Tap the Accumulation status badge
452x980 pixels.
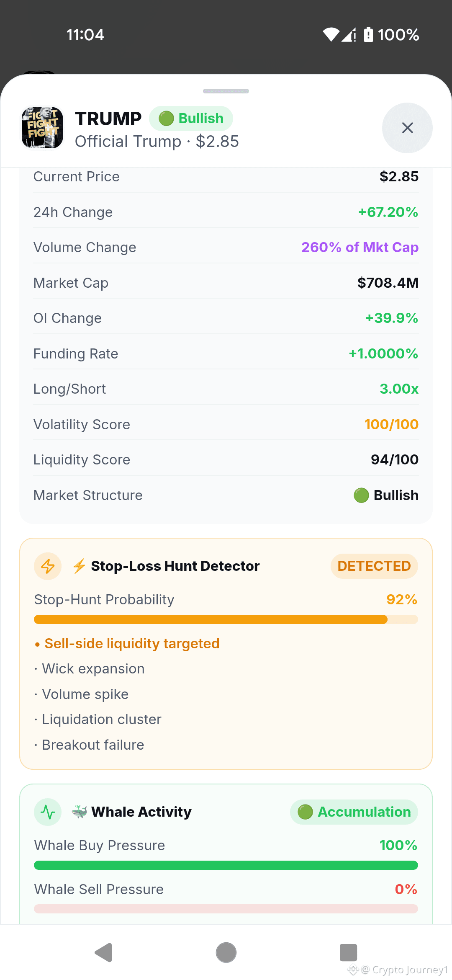(354, 812)
